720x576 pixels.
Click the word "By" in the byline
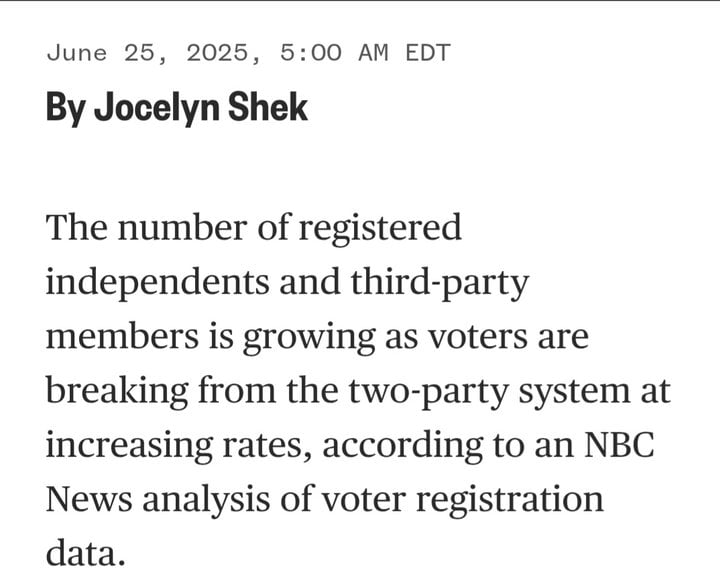click(65, 108)
